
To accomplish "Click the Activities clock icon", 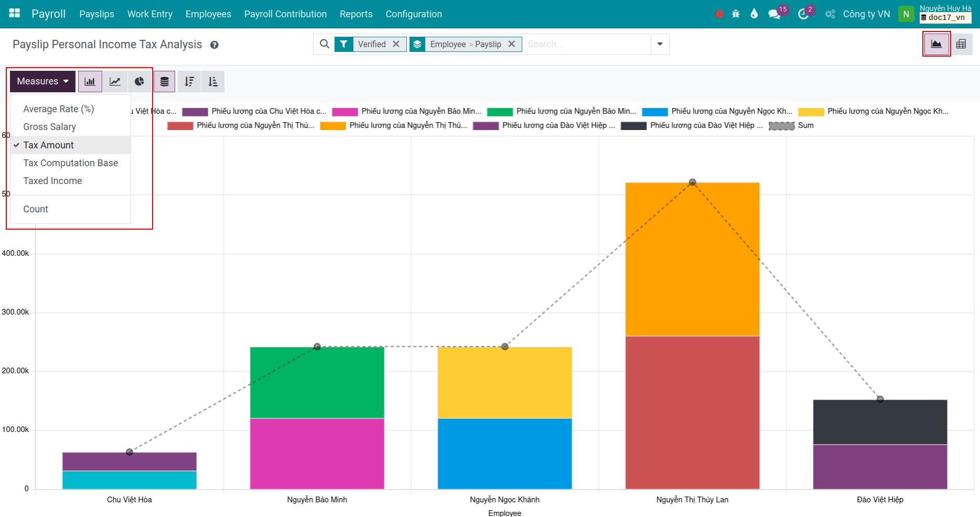I will click(x=803, y=14).
